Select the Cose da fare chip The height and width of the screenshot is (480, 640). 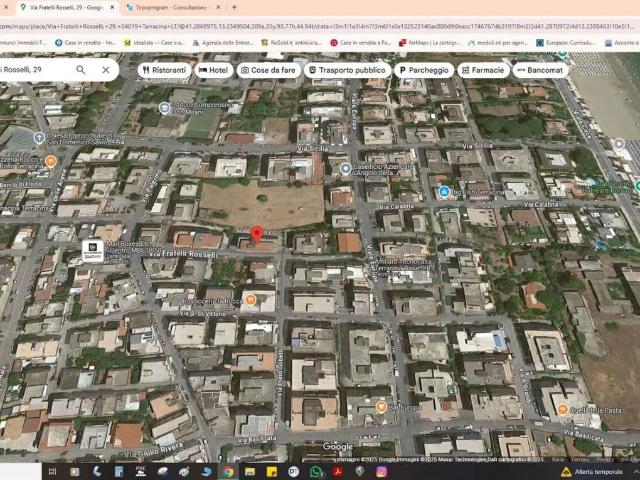click(267, 70)
